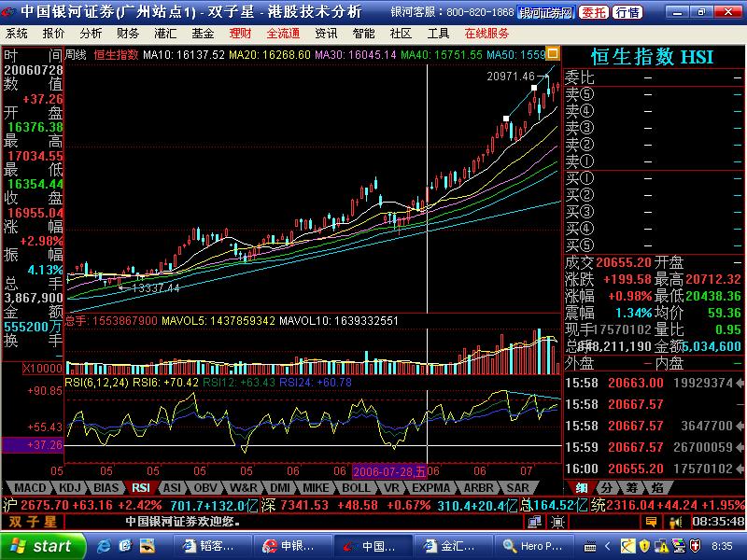Open the 在线服务 menu
The width and height of the screenshot is (747, 560).
point(486,34)
